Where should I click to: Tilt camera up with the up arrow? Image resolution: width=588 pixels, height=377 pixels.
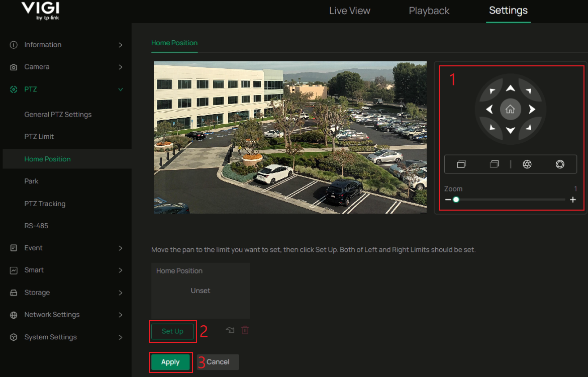point(510,88)
